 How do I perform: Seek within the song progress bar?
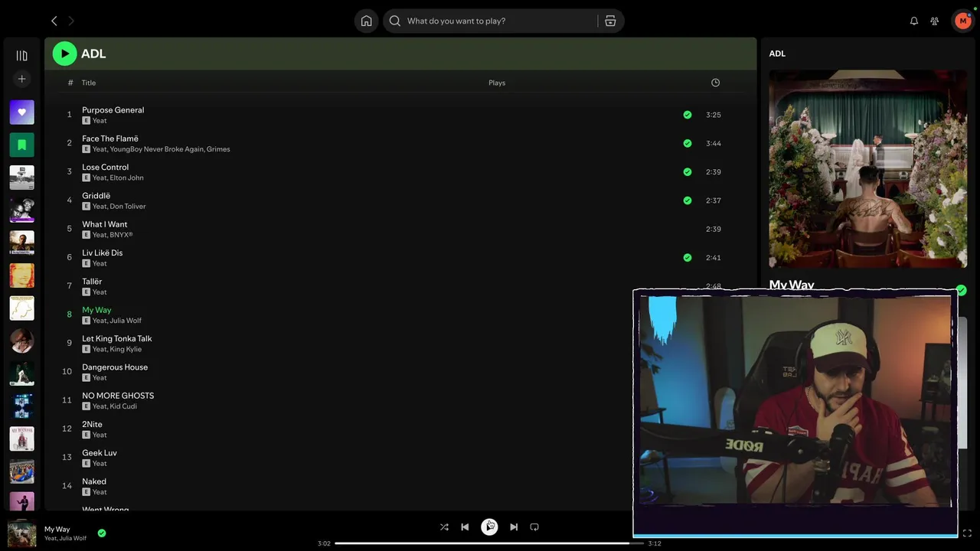489,543
